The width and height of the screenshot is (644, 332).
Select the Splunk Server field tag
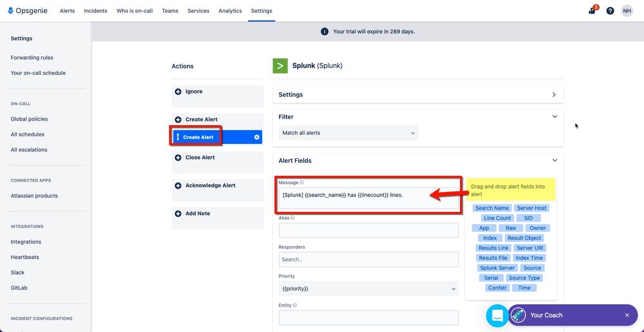tap(498, 268)
